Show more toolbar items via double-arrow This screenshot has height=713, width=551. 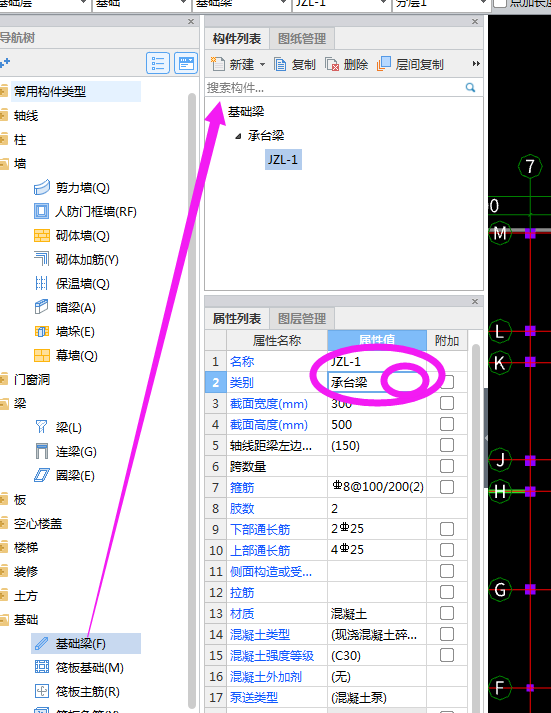coord(476,64)
